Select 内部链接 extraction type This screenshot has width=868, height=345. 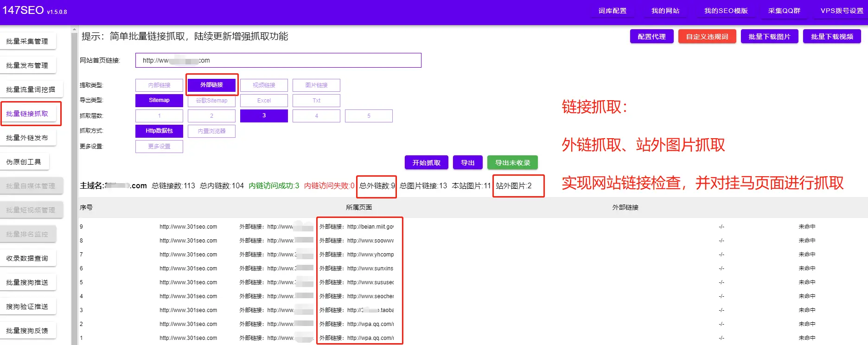pos(159,85)
